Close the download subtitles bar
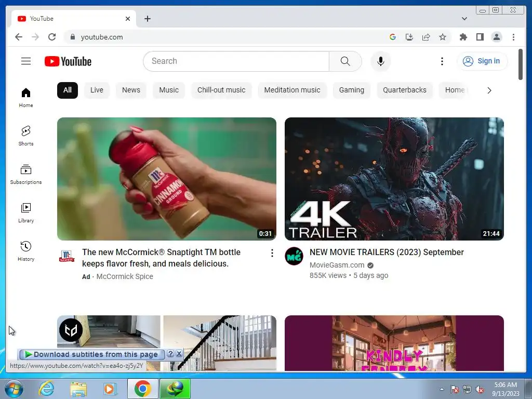The width and height of the screenshot is (532, 399). [x=179, y=354]
